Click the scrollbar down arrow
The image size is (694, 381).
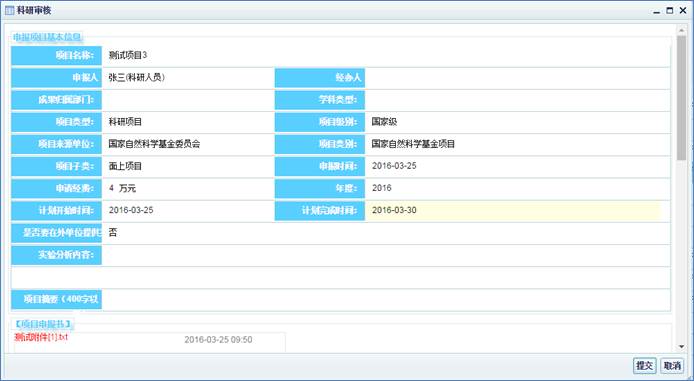coord(681,347)
